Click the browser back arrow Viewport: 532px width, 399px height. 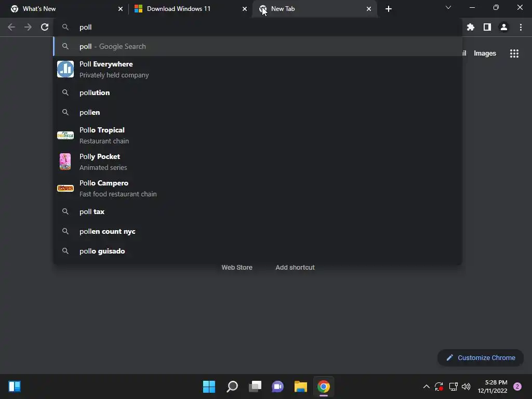pyautogui.click(x=11, y=27)
